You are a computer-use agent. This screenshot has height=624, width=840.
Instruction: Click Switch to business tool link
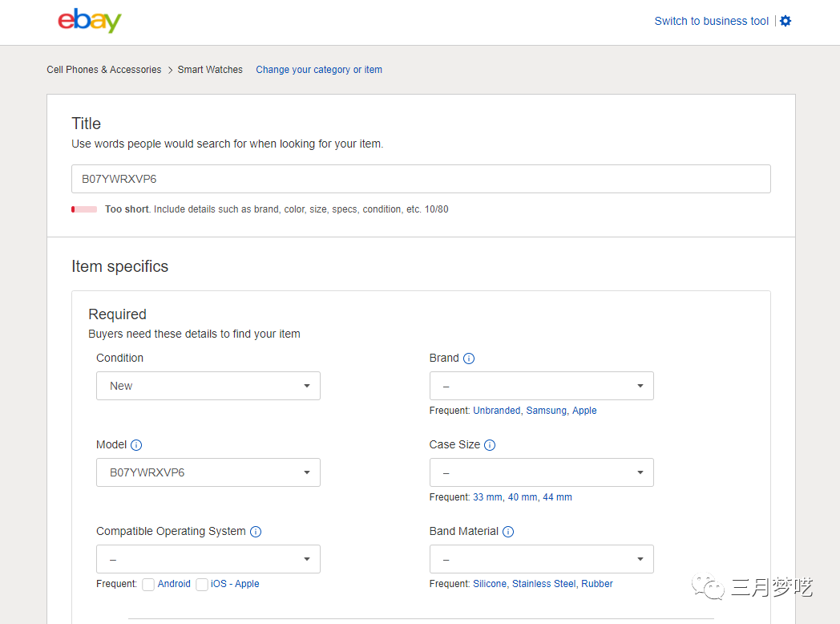711,22
